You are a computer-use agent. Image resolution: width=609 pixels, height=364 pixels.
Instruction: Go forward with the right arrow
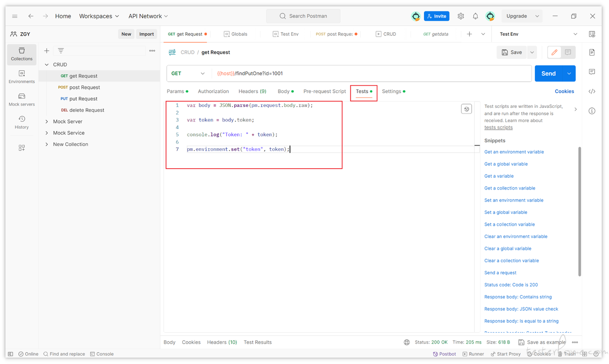[x=45, y=16]
